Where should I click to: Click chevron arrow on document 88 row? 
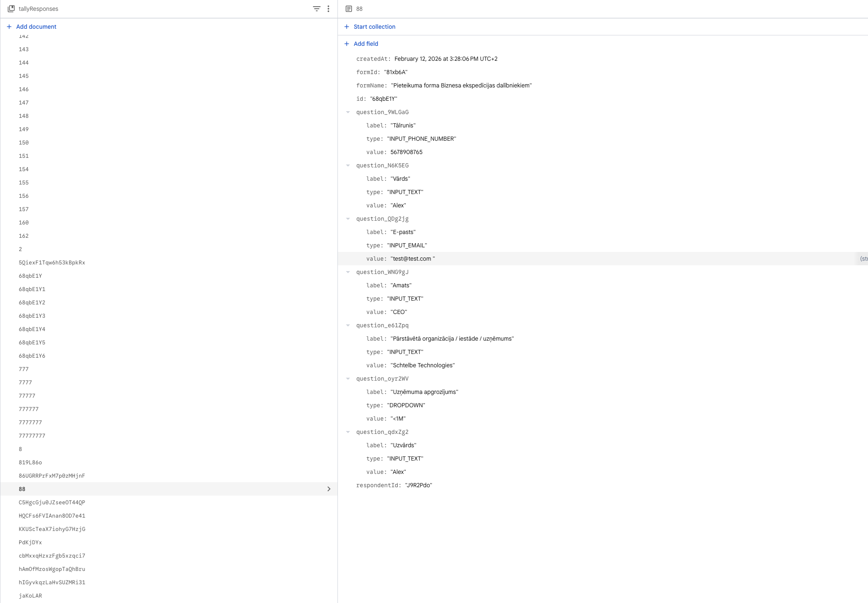tap(329, 489)
